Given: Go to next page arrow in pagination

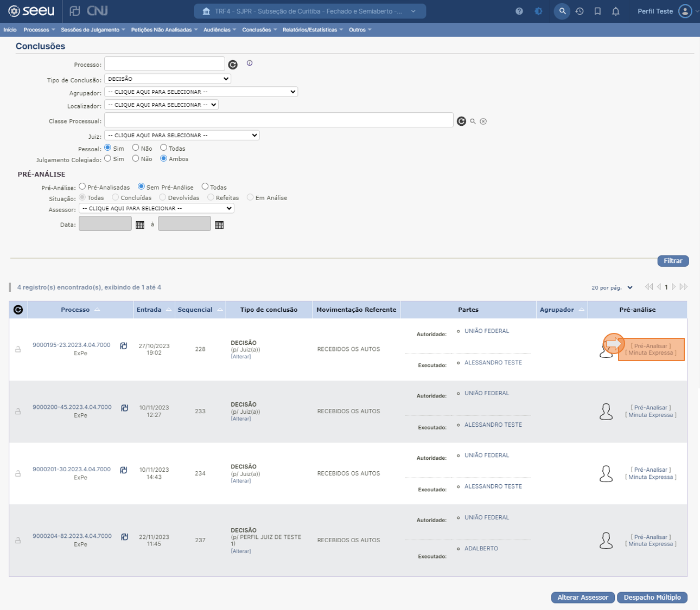Looking at the screenshot, I should click(674, 287).
